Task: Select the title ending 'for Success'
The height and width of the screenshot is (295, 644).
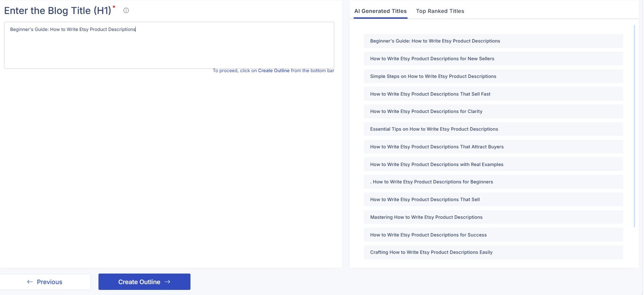Action: 493,235
